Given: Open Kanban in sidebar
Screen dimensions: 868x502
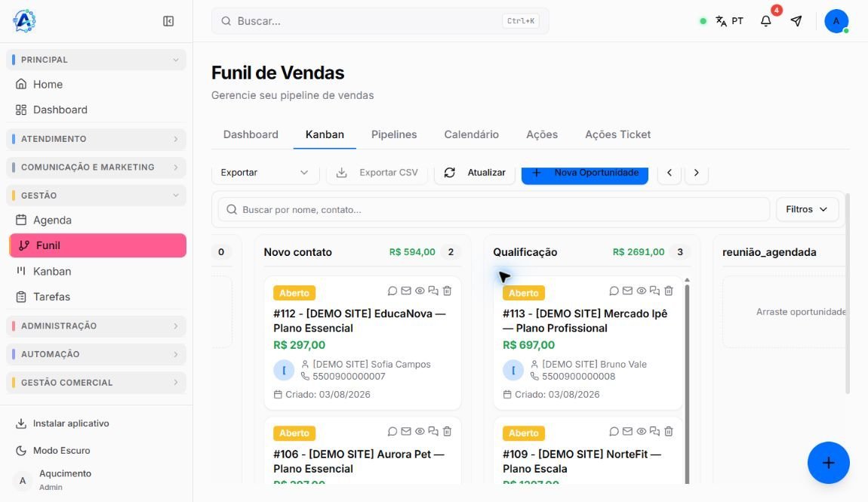Looking at the screenshot, I should pos(97,271).
